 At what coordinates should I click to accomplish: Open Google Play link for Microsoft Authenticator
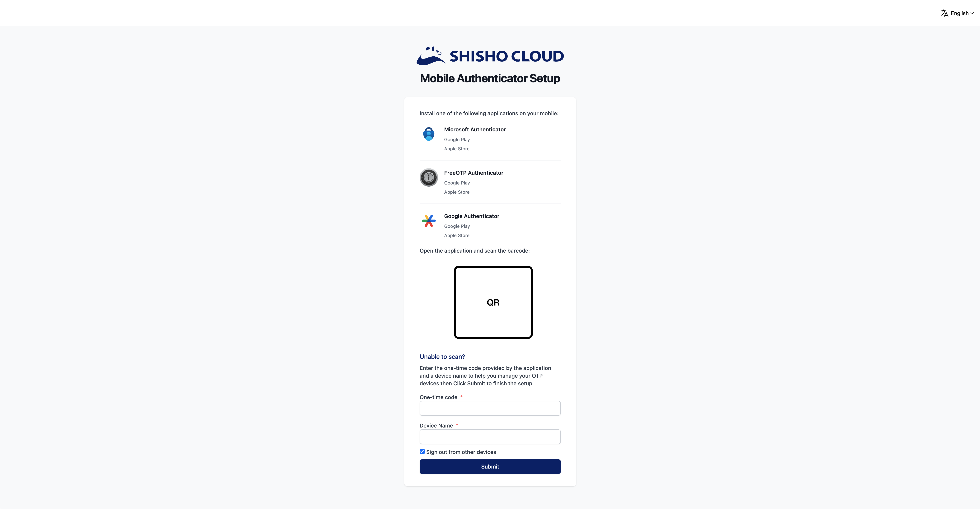(x=457, y=140)
